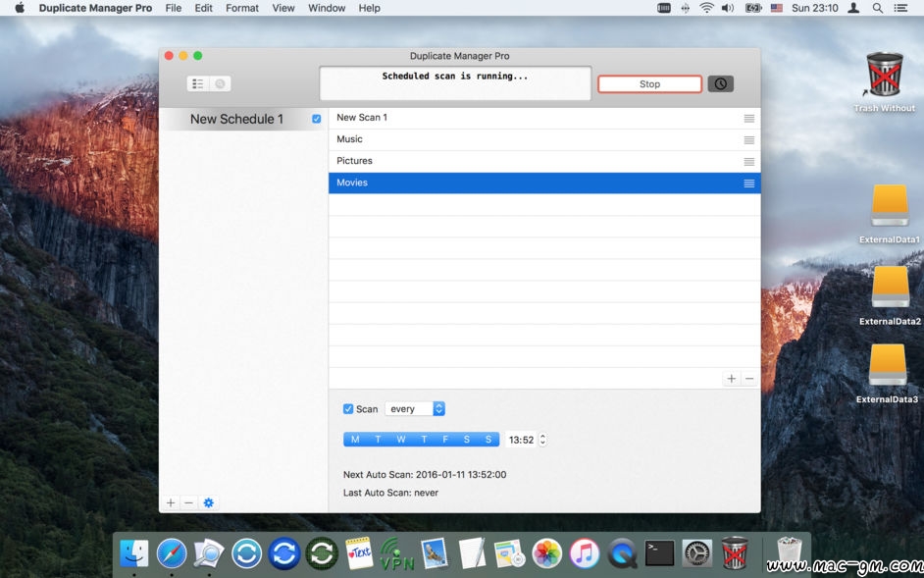Launch iTunes from the Dock
Screen dimensions: 924x578
[x=584, y=553]
